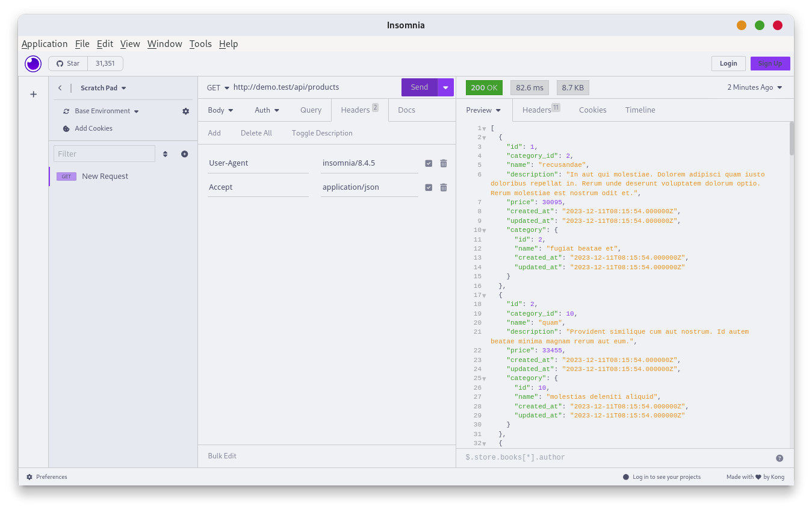Image resolution: width=812 pixels, height=509 pixels.
Task: Click the plus icon in left sidebar
Action: 34,94
